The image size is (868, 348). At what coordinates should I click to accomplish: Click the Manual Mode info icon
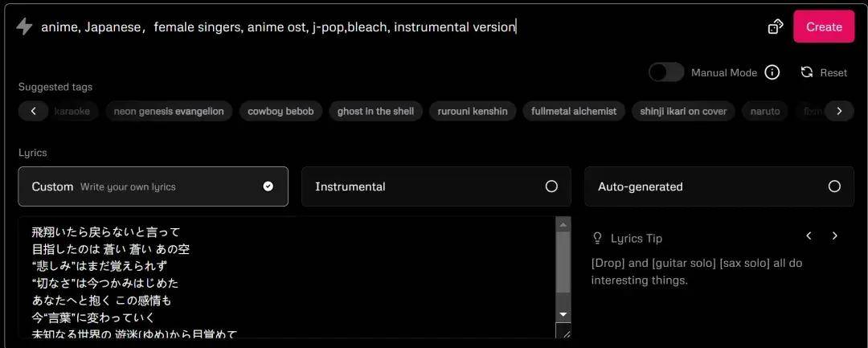[x=772, y=72]
